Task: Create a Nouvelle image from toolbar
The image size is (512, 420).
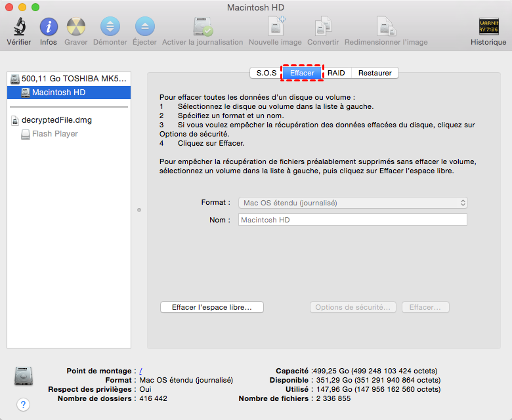Action: pyautogui.click(x=275, y=27)
